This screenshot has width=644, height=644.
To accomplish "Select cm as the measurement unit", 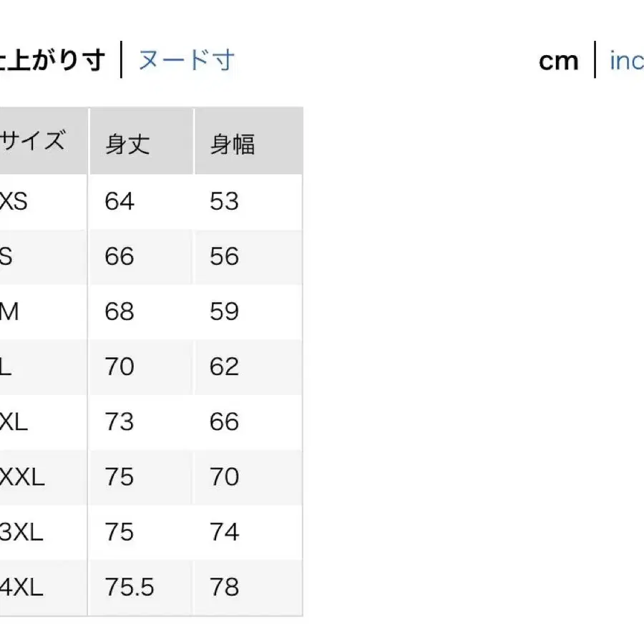I will pyautogui.click(x=558, y=60).
